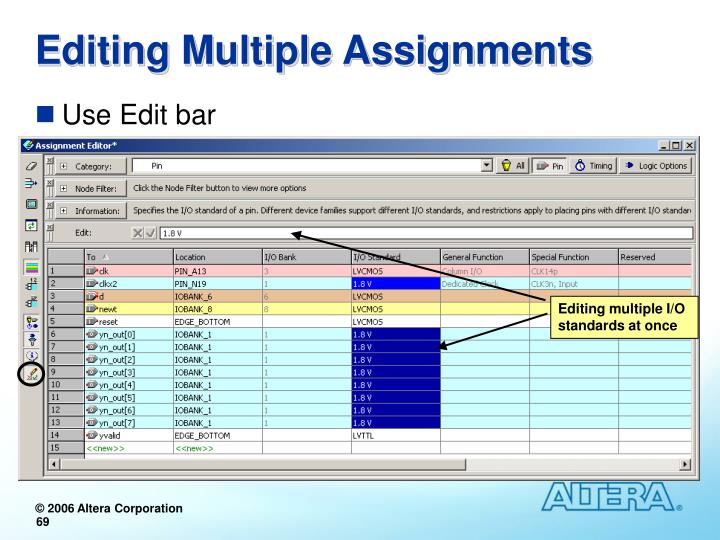Expand the Node Filter plus box
The image size is (720, 540).
pyautogui.click(x=63, y=188)
